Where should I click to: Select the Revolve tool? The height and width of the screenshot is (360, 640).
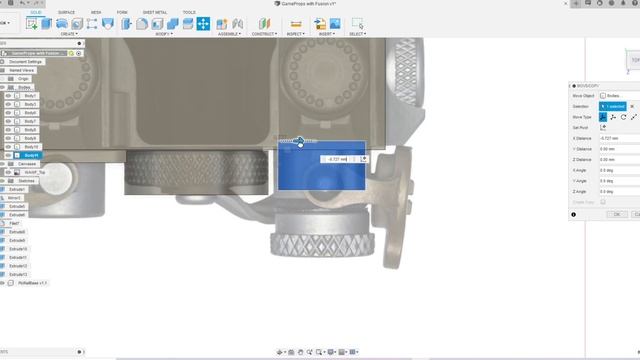[x=62, y=23]
